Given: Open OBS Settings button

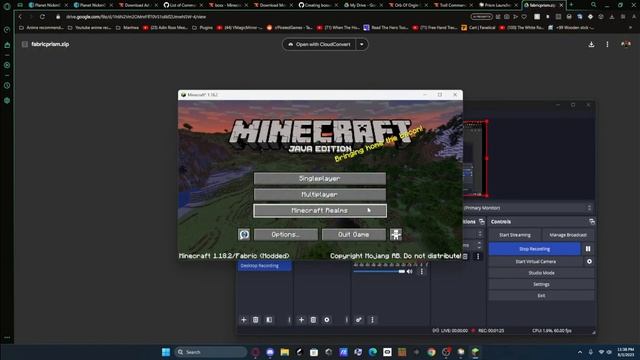Looking at the screenshot, I should click(x=541, y=284).
